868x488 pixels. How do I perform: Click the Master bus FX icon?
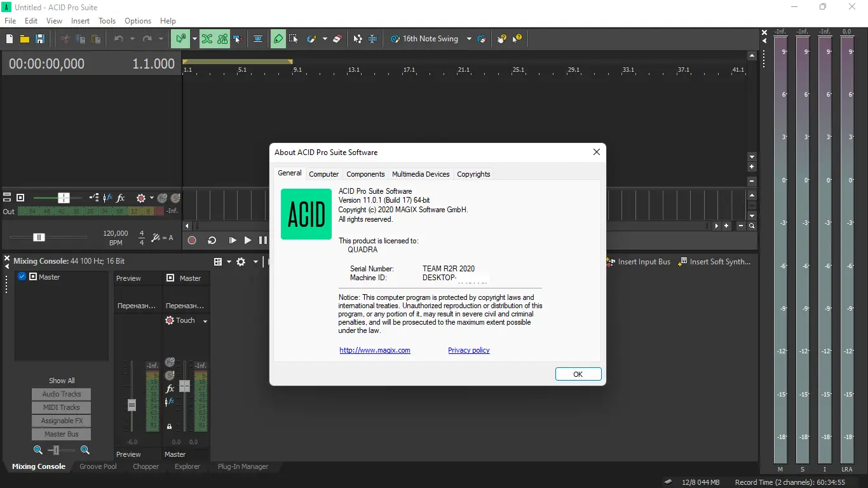[170, 388]
